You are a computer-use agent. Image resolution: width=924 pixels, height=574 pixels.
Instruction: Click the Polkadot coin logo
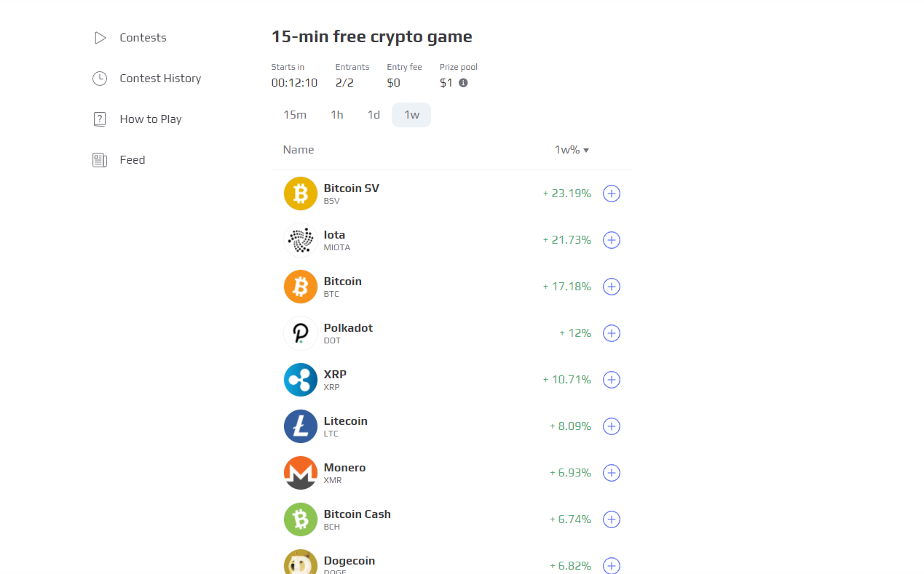[301, 333]
